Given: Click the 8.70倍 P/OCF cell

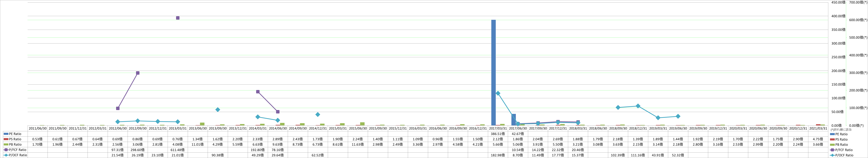Looking at the screenshot, I should point(518,155).
